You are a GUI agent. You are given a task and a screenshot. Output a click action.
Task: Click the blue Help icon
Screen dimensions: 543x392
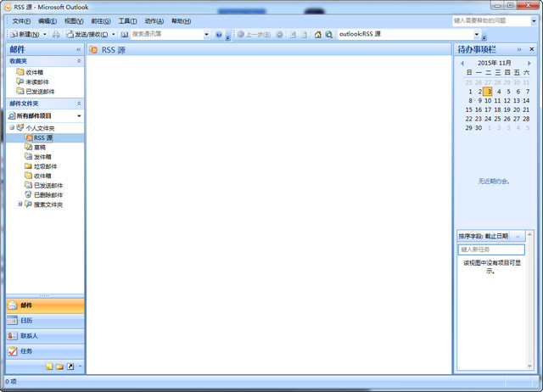(219, 34)
